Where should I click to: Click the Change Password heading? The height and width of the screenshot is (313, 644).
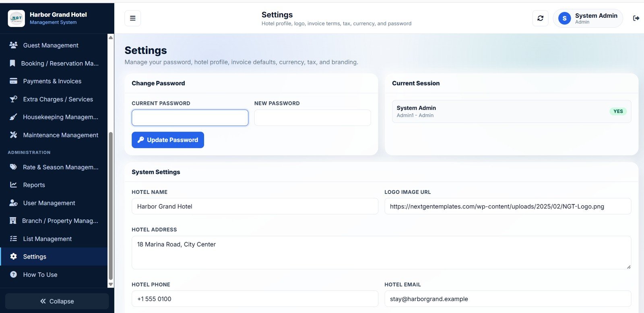tap(158, 83)
